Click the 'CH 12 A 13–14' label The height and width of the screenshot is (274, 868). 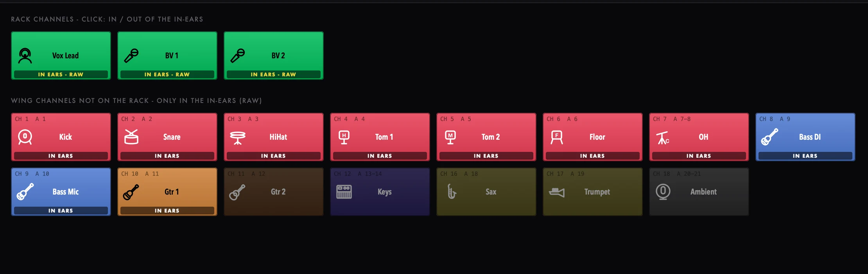click(x=358, y=174)
